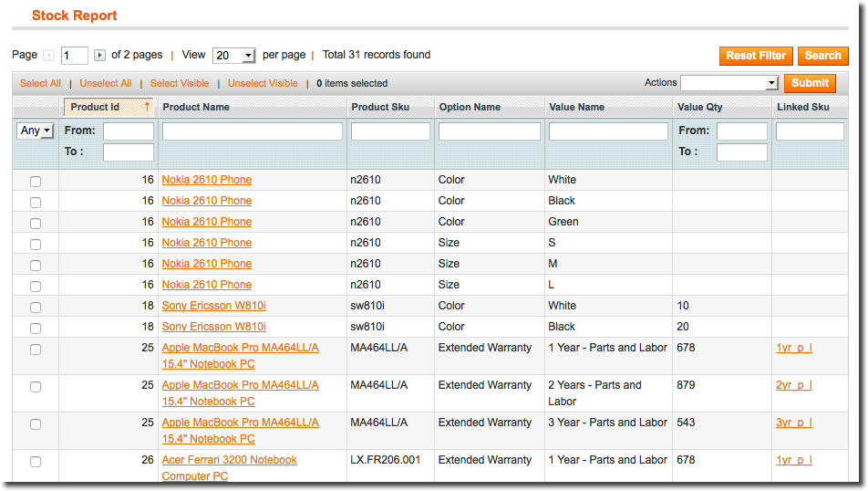The height and width of the screenshot is (491, 868).
Task: Sort by Value Qty column
Action: pyautogui.click(x=700, y=107)
